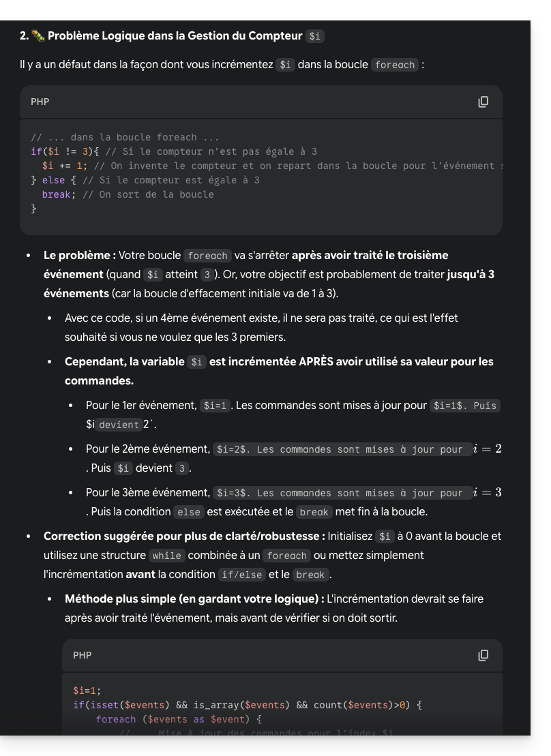
Task: Copy the first PHP code block
Action: click(483, 102)
